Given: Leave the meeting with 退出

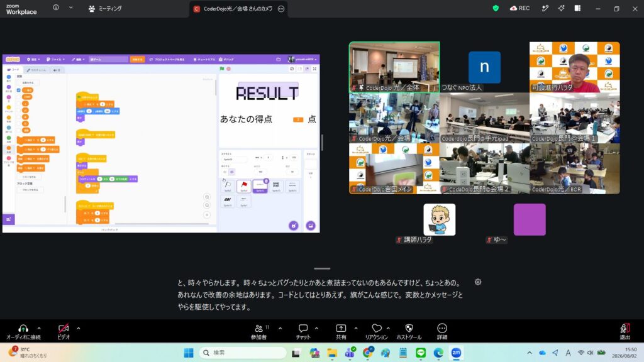Looking at the screenshot, I should pos(625,332).
